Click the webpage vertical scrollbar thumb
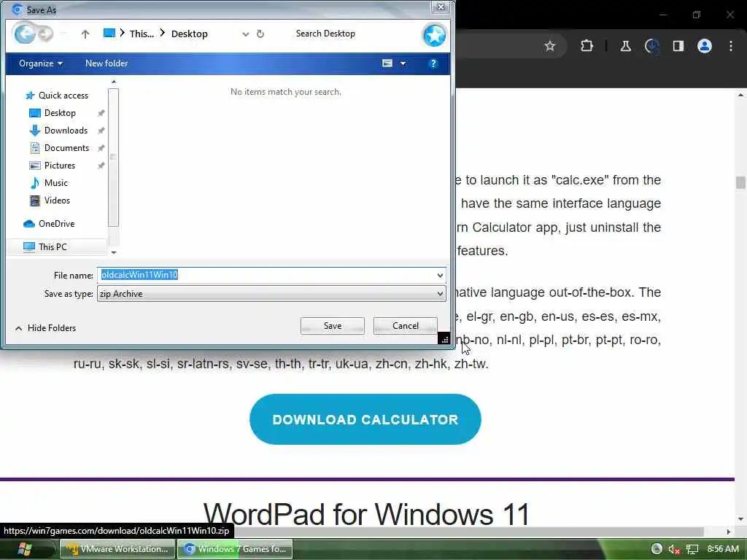Viewport: 747px width, 560px height. (740, 182)
